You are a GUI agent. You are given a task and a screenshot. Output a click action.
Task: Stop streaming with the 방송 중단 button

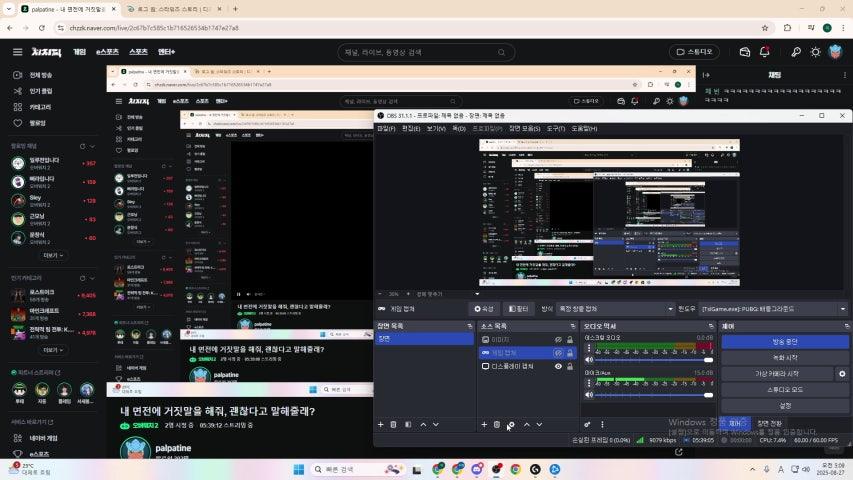click(x=784, y=342)
